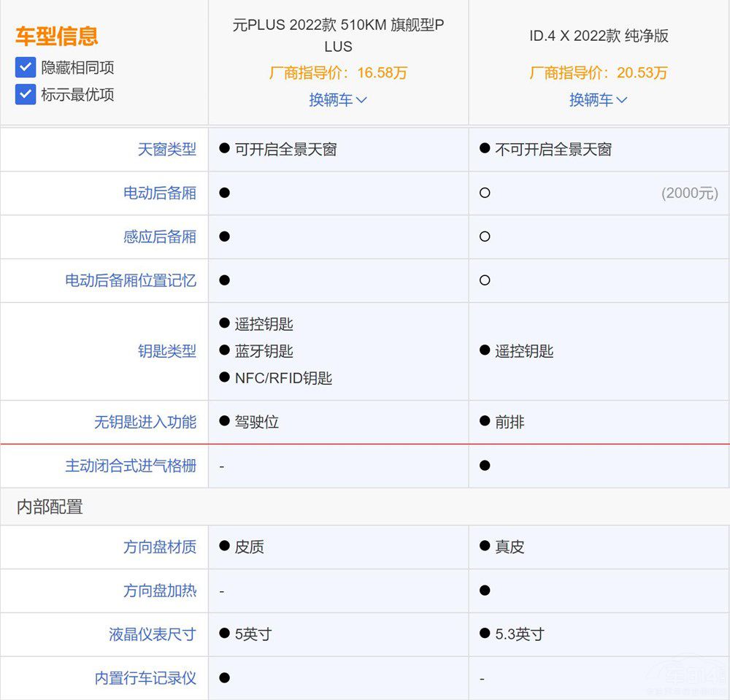Screen dimensions: 730x700
Task: Open the 无钥匙进入功能 parameter link
Action: [x=145, y=422]
